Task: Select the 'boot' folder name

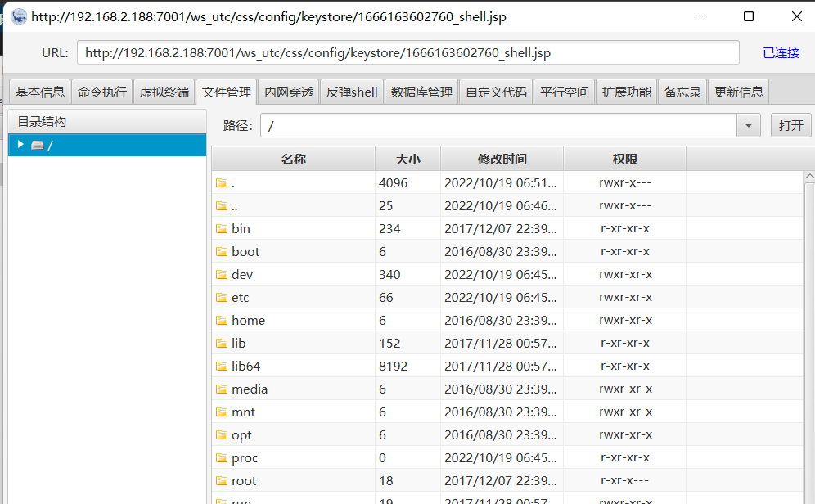Action: tap(245, 251)
